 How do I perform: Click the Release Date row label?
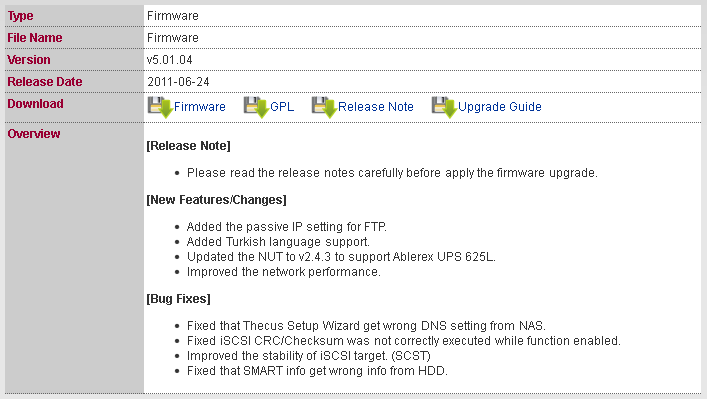(x=45, y=82)
